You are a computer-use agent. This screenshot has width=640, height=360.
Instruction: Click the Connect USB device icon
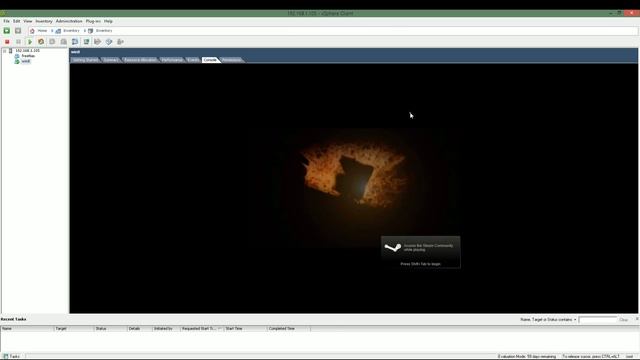point(120,42)
